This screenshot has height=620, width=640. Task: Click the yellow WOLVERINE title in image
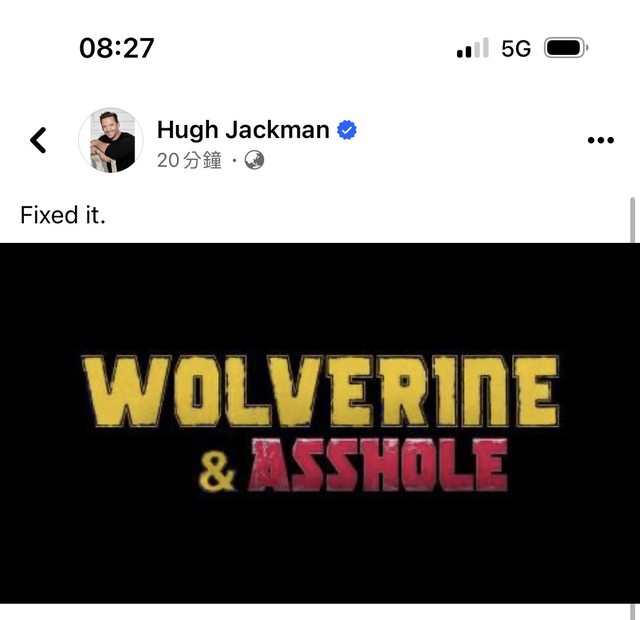(320, 391)
